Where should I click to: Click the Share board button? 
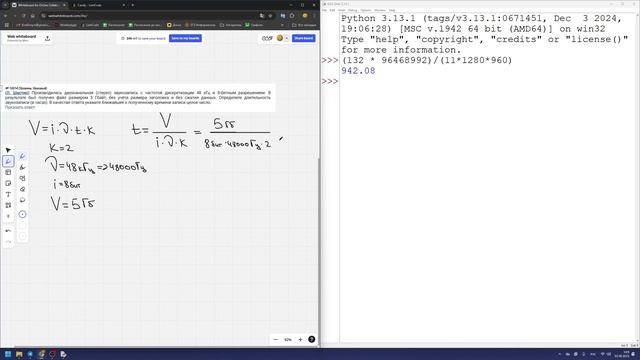pos(304,38)
